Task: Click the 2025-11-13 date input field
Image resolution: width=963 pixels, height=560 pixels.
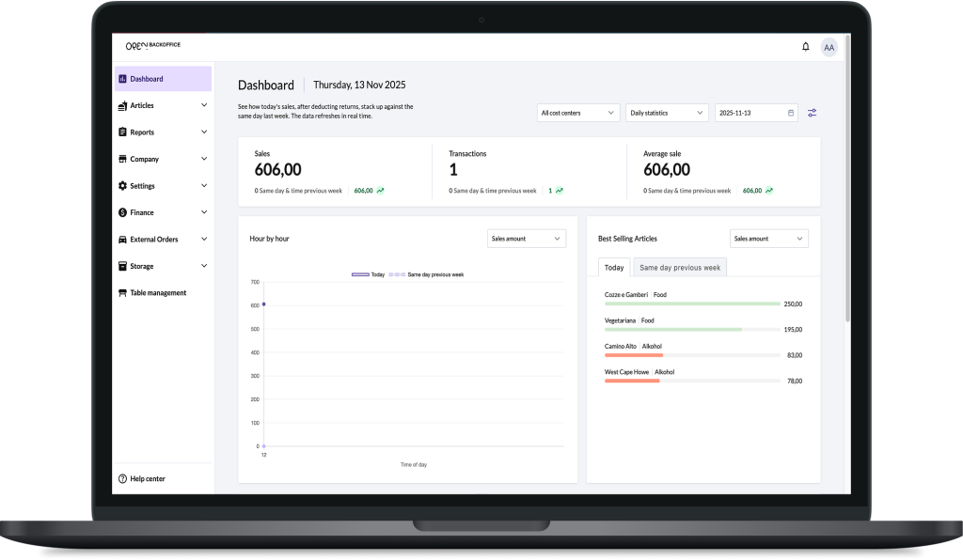Action: pyautogui.click(x=750, y=113)
